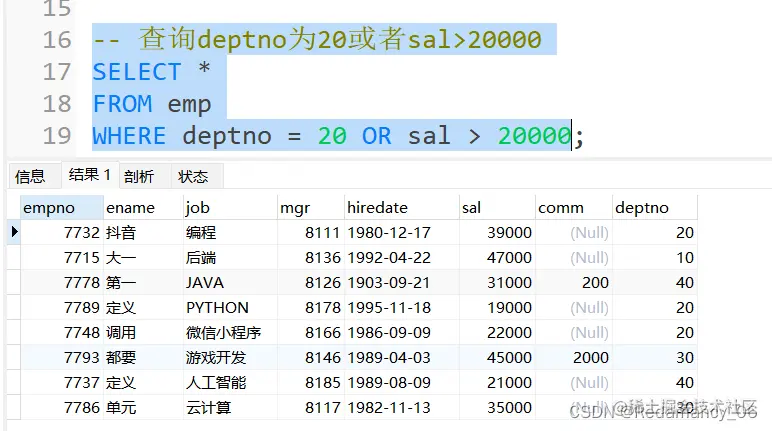Select mgr cell 8166
This screenshot has width=772, height=431.
click(311, 333)
